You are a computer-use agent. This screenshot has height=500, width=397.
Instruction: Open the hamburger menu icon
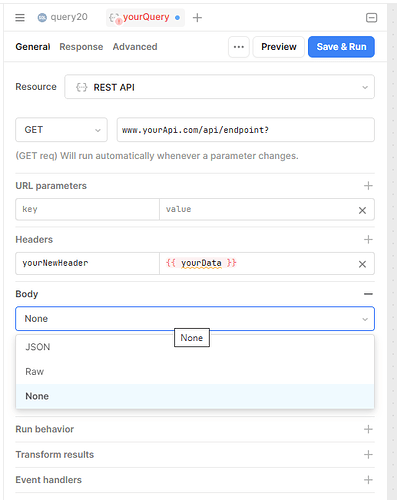pyautogui.click(x=20, y=17)
